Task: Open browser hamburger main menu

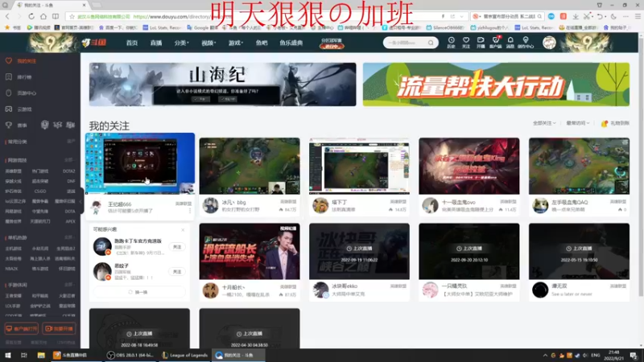Action: pos(638,16)
